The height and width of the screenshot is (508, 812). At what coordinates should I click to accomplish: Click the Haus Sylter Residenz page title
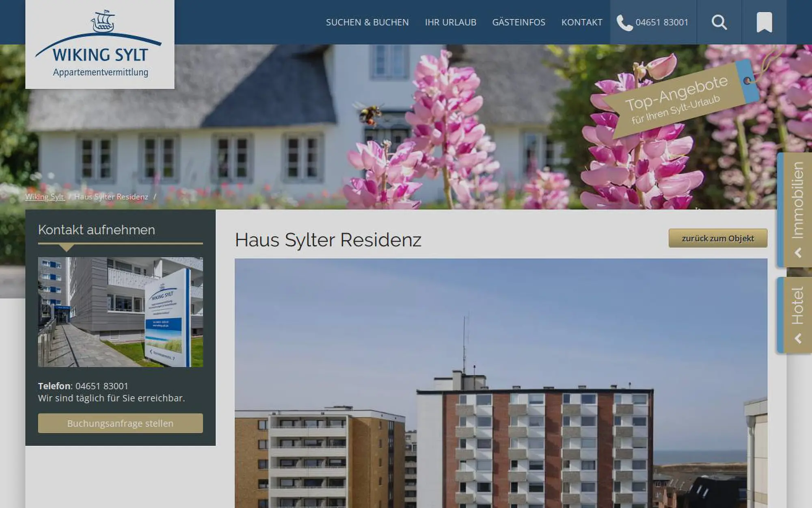[x=328, y=240]
